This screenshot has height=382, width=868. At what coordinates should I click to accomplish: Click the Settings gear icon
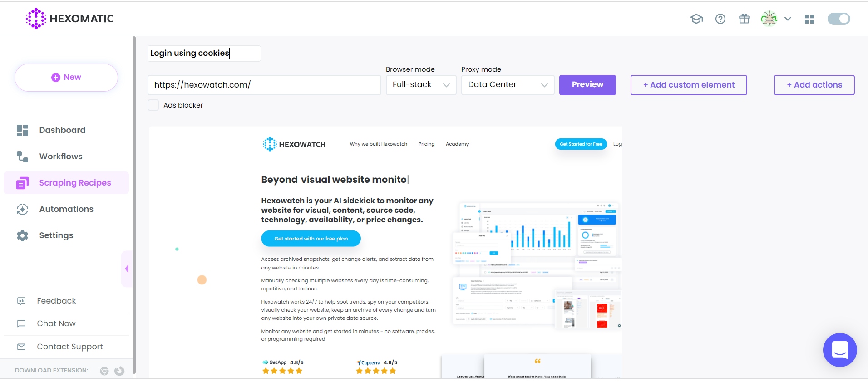22,235
